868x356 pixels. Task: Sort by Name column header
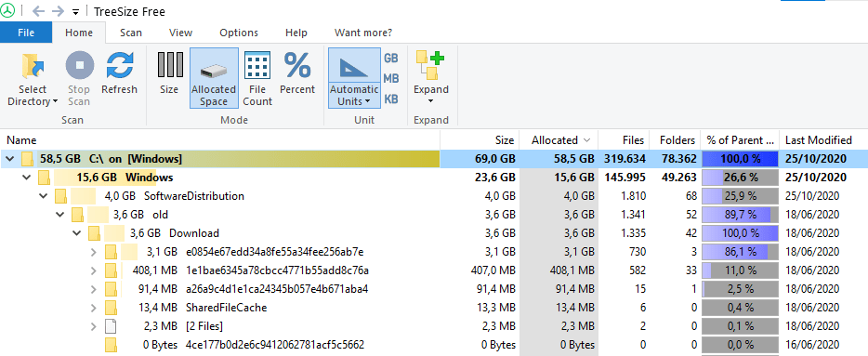pos(219,140)
